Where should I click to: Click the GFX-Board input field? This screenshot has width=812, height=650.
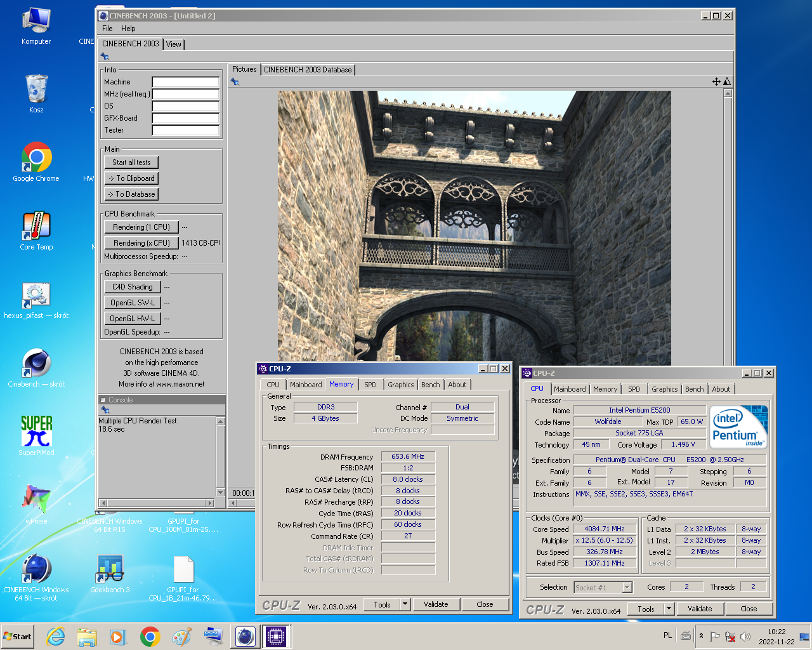click(186, 118)
